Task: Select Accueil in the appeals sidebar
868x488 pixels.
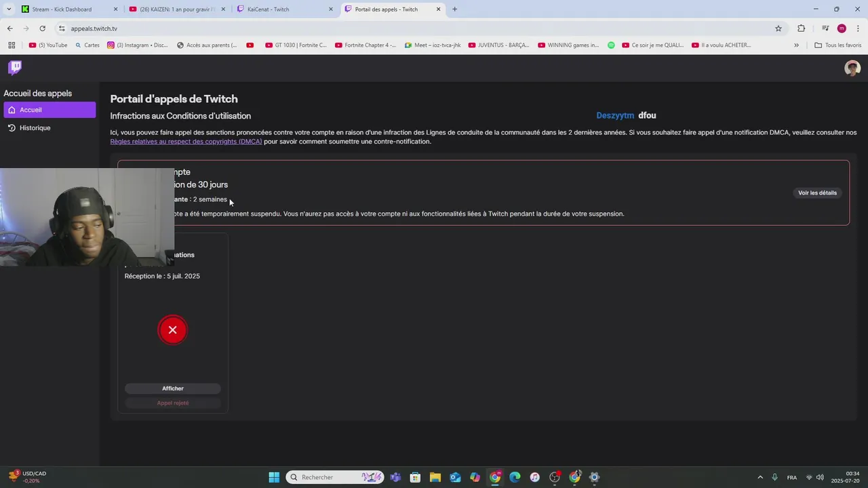Action: (50, 110)
